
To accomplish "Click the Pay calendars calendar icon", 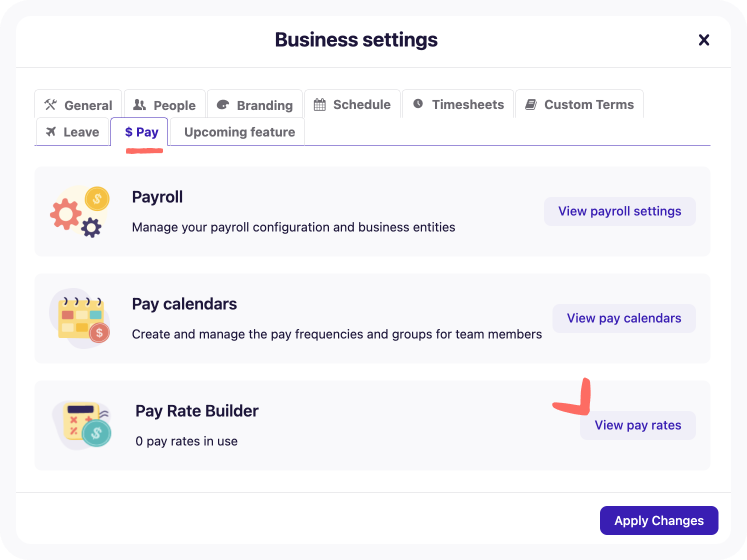I will [x=80, y=318].
